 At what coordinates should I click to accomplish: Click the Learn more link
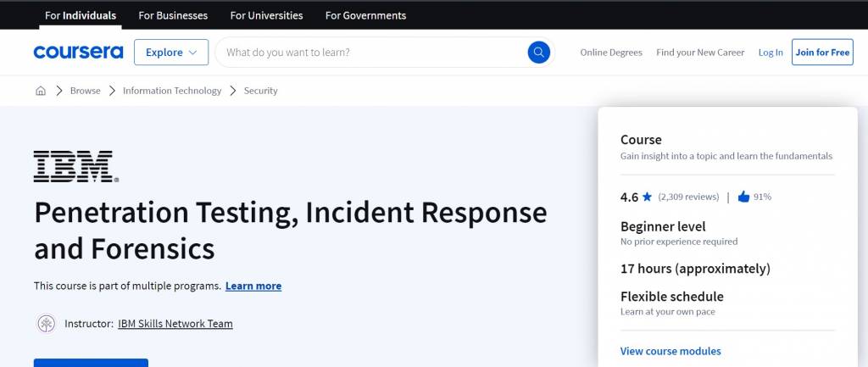click(253, 286)
